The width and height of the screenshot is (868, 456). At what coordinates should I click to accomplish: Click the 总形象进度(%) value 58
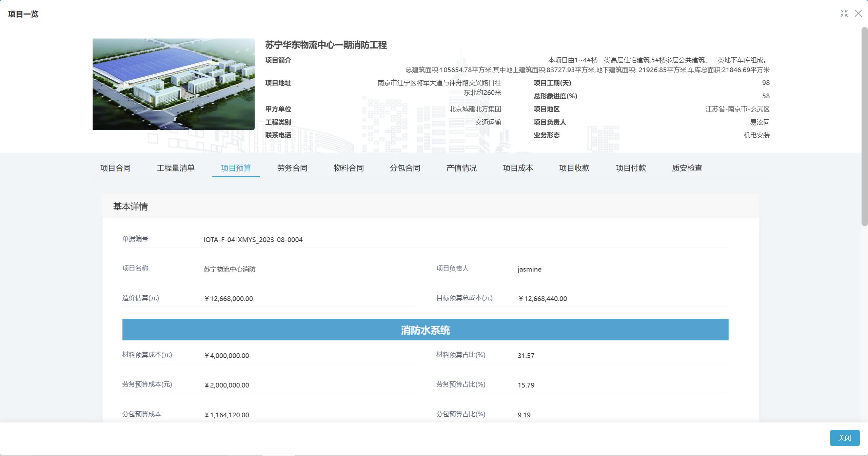(x=766, y=96)
